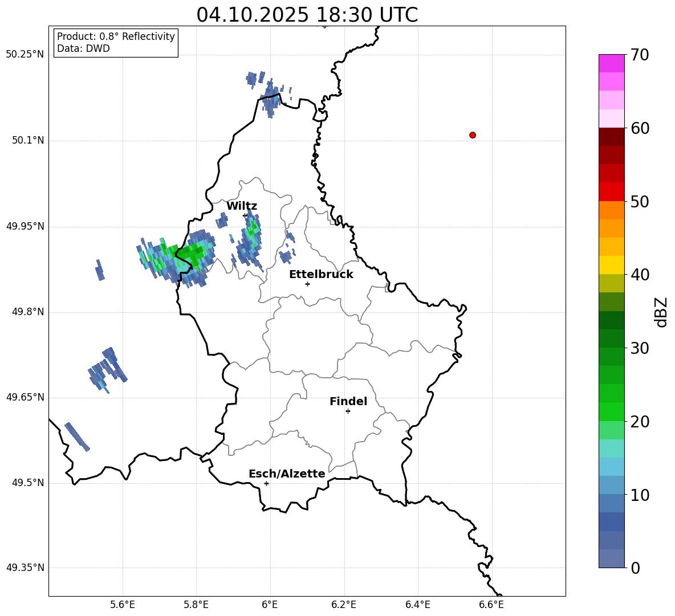The image size is (675, 616).
Task: Click the Ettelbruck station cross marker
Action: pos(307,284)
